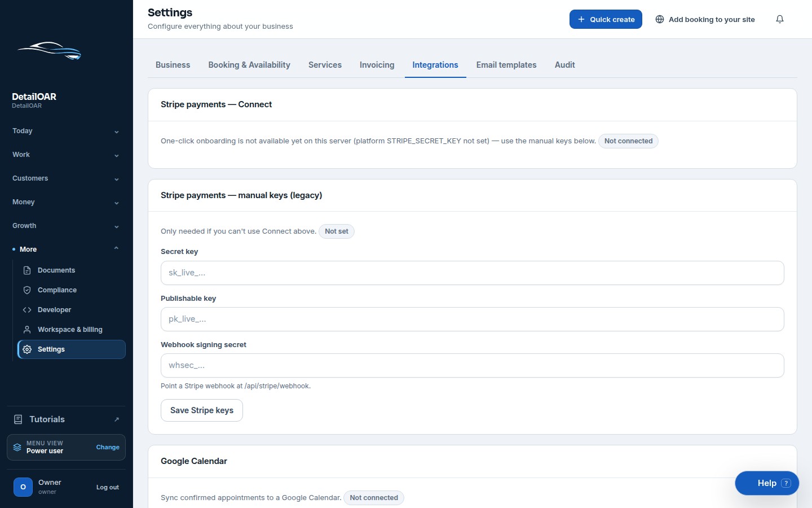
Task: Click 'Point a Stripe webhook' hint text
Action: pos(236,386)
